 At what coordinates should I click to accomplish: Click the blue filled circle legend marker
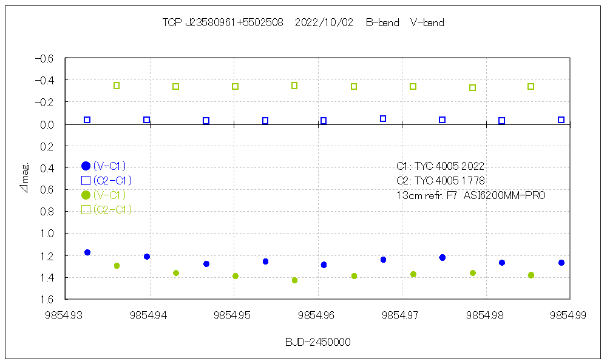pos(86,166)
